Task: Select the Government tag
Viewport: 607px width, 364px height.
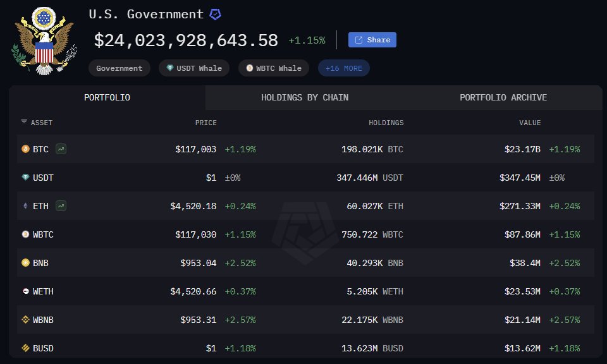Action: point(120,68)
